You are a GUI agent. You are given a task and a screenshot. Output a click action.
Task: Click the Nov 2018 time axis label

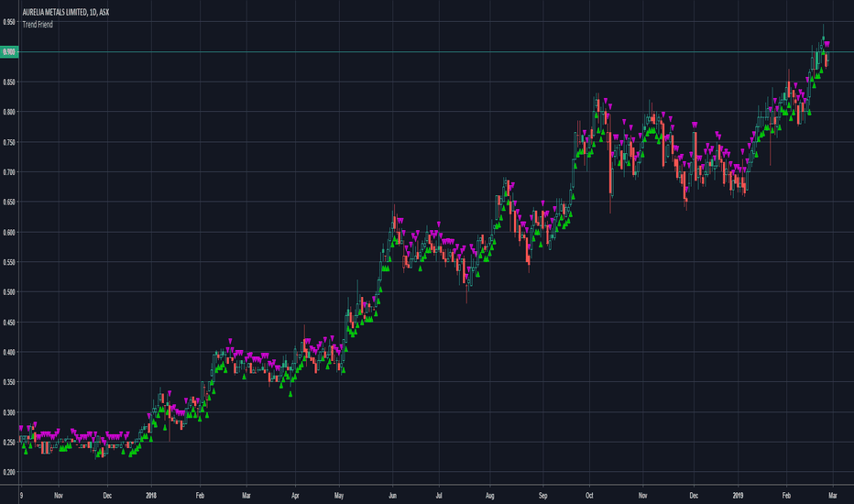pos(642,496)
